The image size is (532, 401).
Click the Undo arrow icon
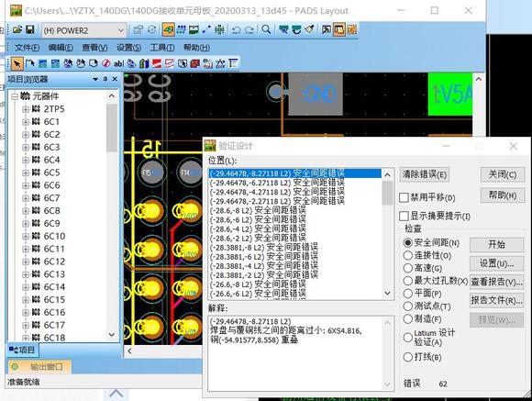pos(236,30)
